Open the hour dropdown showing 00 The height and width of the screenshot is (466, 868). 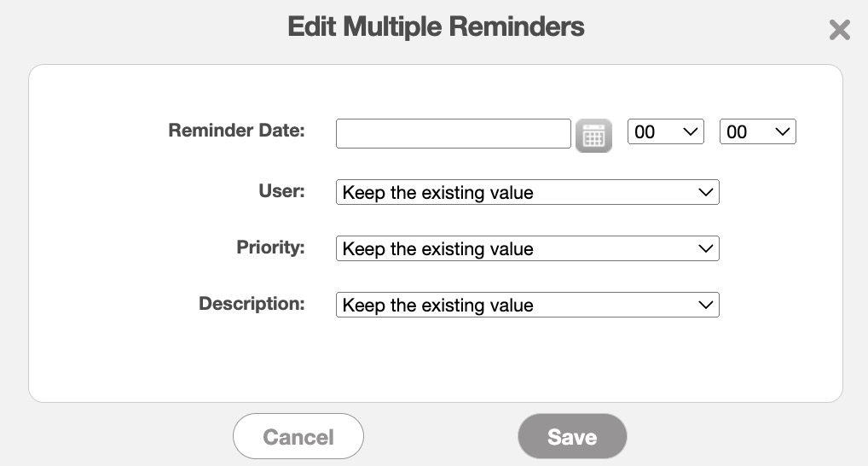click(665, 132)
